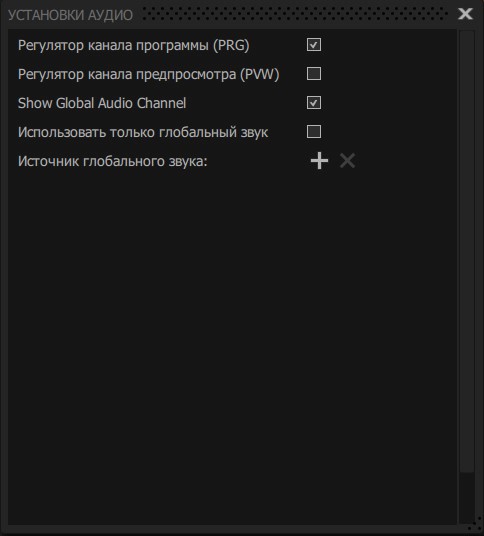Tick Использовать только глобальный звук checkbox

pos(314,132)
